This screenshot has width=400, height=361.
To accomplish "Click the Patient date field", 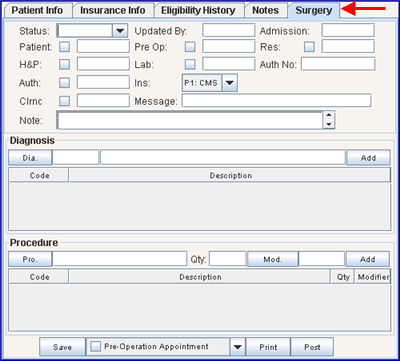I will tap(103, 46).
